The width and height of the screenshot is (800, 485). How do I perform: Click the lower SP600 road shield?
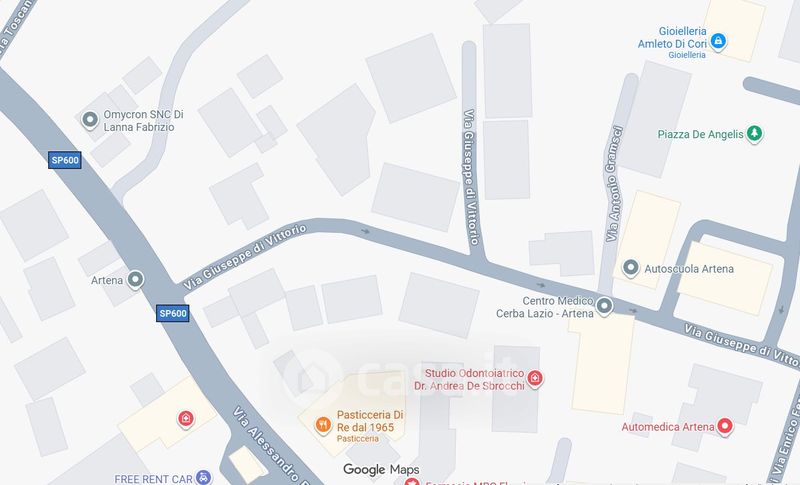[x=172, y=313]
